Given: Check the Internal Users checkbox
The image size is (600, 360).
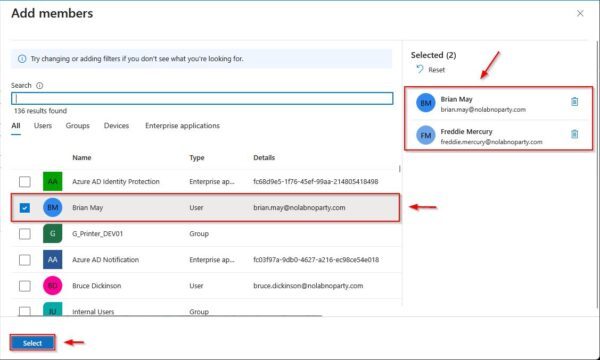Looking at the screenshot, I should 25,311.
